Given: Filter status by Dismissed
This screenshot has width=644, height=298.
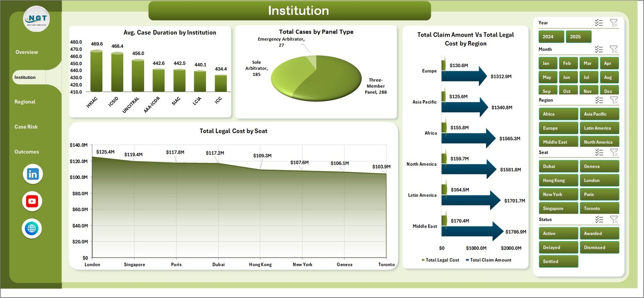Looking at the screenshot, I should point(599,247).
